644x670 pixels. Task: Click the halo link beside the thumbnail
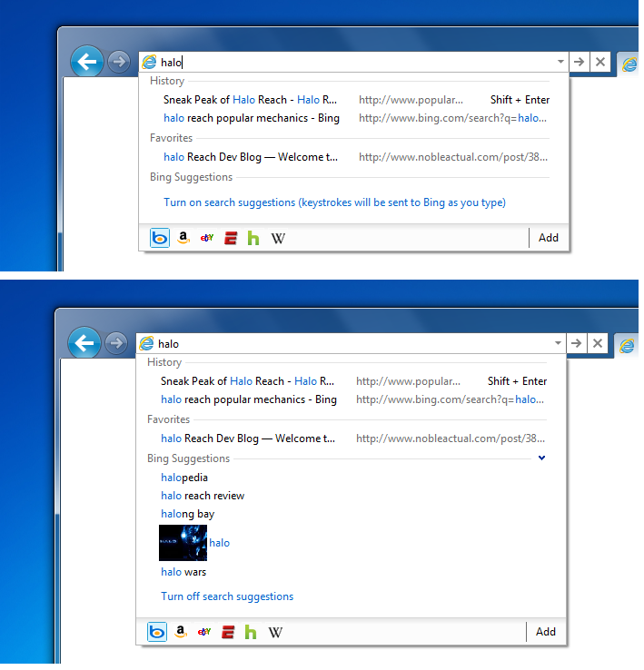[x=220, y=543]
